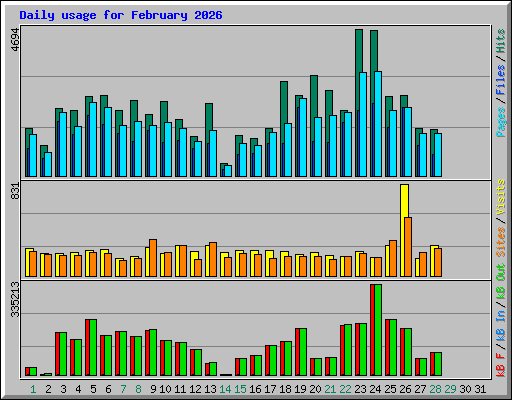
Task: Click the green kB Out bar for day 28
Action: 438,364
